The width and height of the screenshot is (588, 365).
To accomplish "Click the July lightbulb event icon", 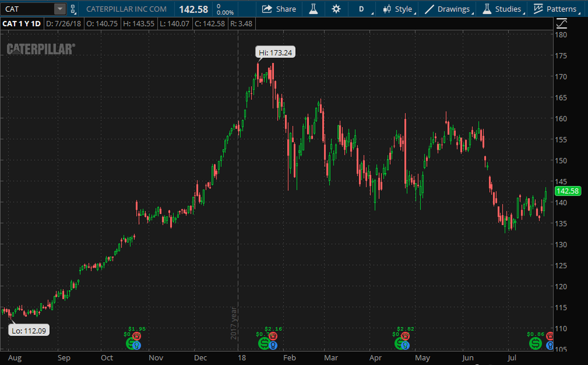I will pyautogui.click(x=550, y=346).
